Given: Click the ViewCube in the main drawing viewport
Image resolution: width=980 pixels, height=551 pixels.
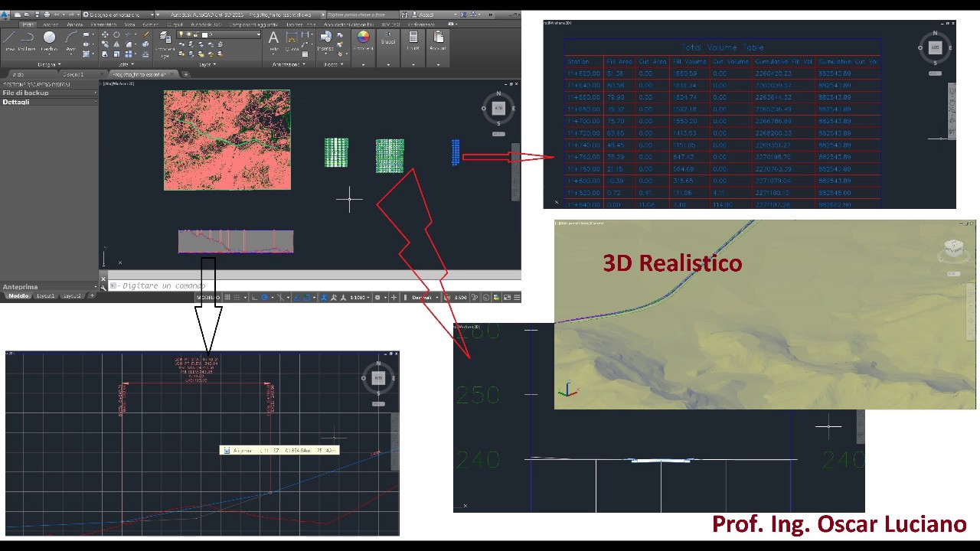Looking at the screenshot, I should pyautogui.click(x=498, y=109).
